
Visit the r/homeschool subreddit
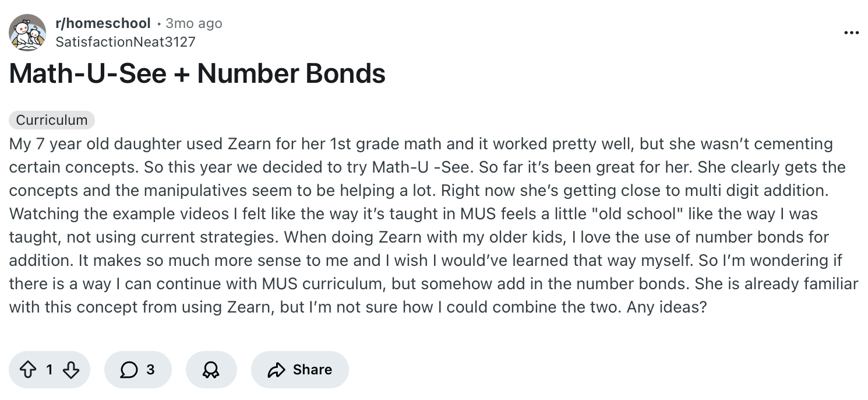(104, 23)
